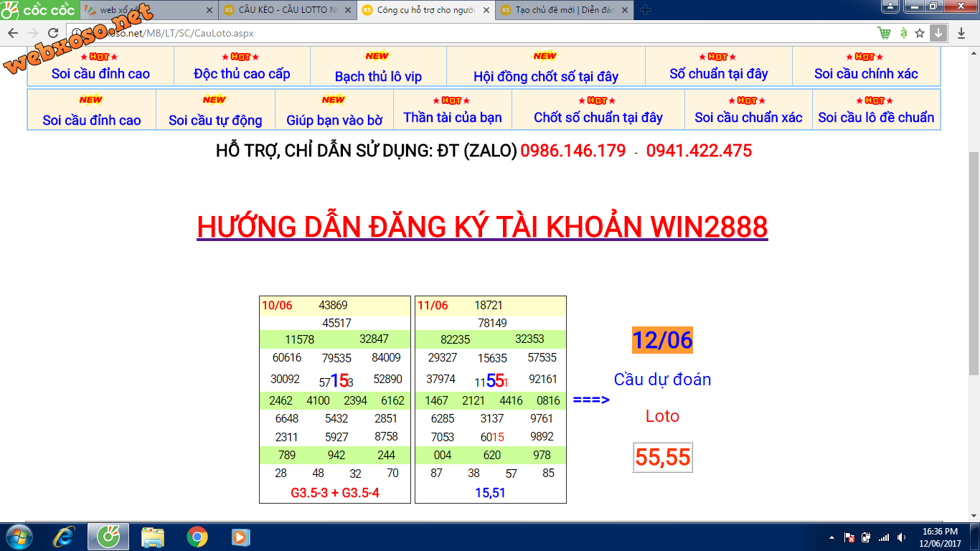Open 'Bạch thủ lô vip' link
This screenshot has width=980, height=551.
pyautogui.click(x=378, y=76)
